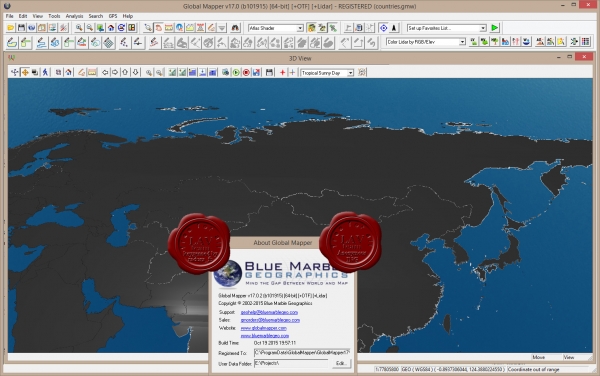The width and height of the screenshot is (600, 376).
Task: Toggle hill shading icon next to shader dropdown
Action: click(311, 28)
